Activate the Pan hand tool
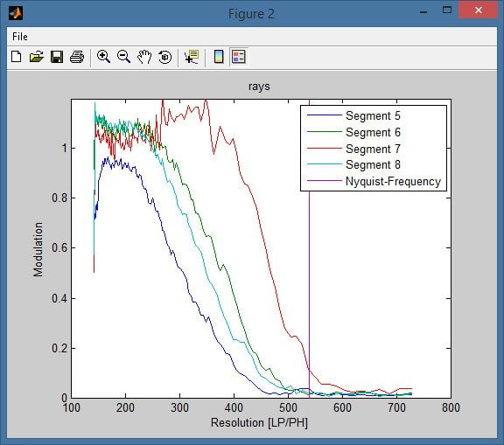The width and height of the screenshot is (504, 445). pos(144,57)
